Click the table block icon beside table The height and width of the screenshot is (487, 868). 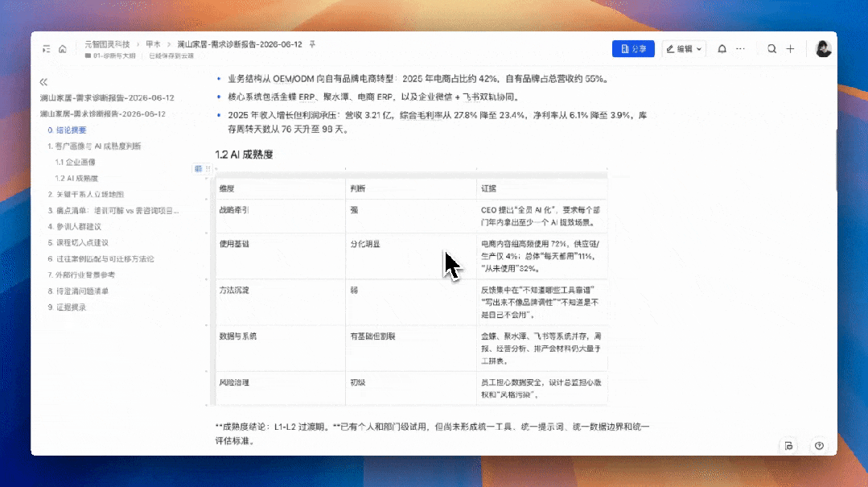click(198, 168)
